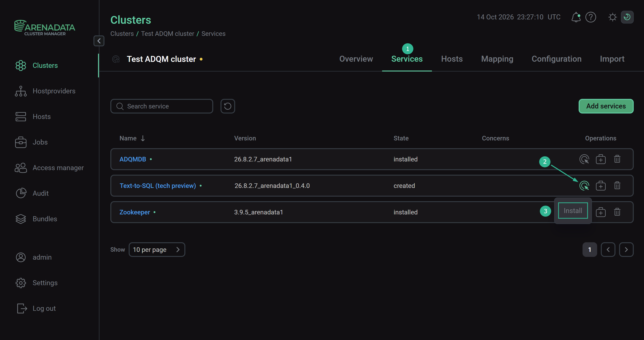
Task: Open actions icon for ADQMDB row
Action: (584, 159)
